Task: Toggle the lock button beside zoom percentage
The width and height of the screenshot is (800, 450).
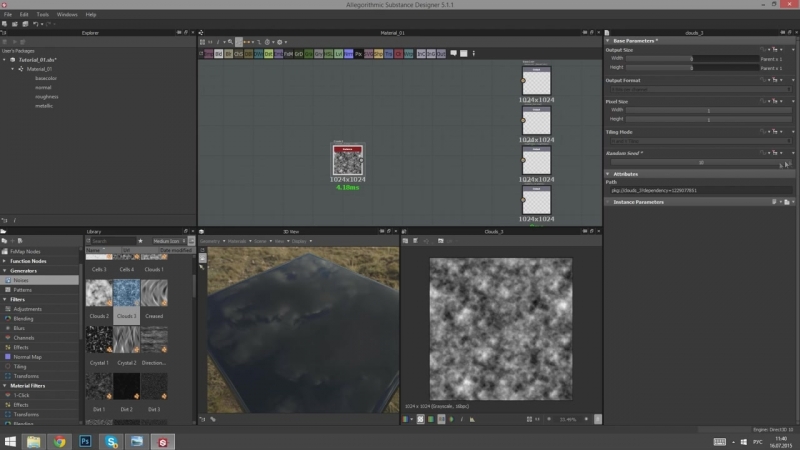Action: click(597, 419)
